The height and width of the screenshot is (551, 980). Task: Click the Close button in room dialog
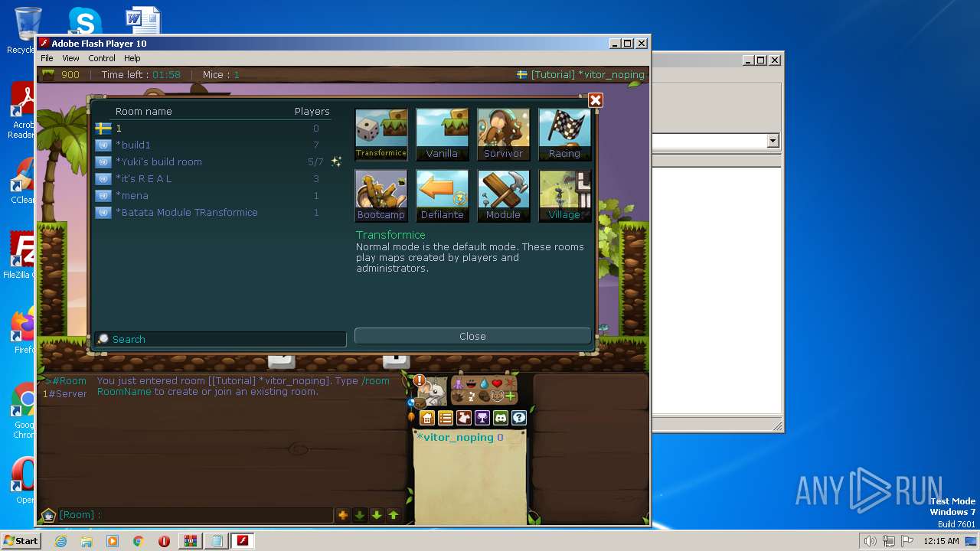(472, 336)
